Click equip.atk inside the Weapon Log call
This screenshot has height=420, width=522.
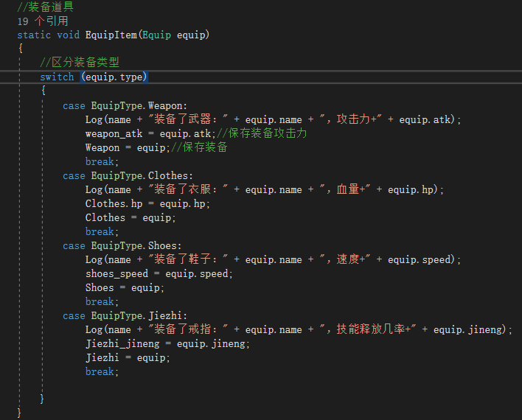(425, 119)
